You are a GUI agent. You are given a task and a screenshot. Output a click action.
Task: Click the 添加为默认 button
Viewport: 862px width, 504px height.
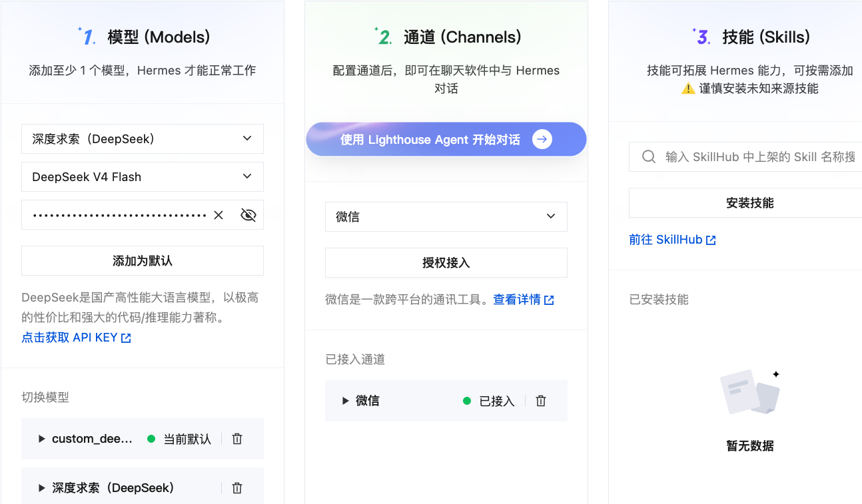(143, 261)
